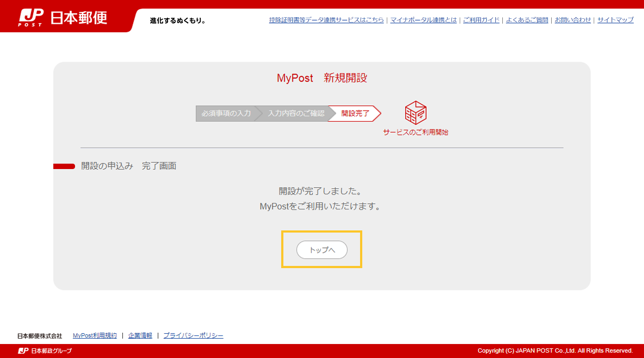Click 開設の申込み 完了画面 section title
The width and height of the screenshot is (644, 358).
(129, 166)
